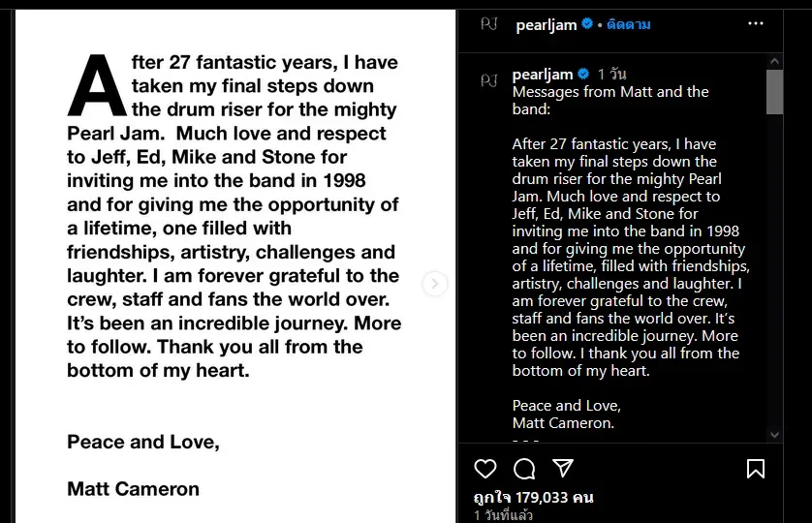This screenshot has height=523, width=812.
Task: Click the verified badge in caption
Action: [x=583, y=74]
